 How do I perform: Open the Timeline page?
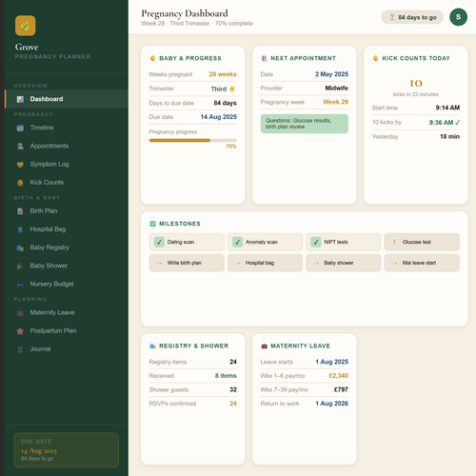pos(67,128)
